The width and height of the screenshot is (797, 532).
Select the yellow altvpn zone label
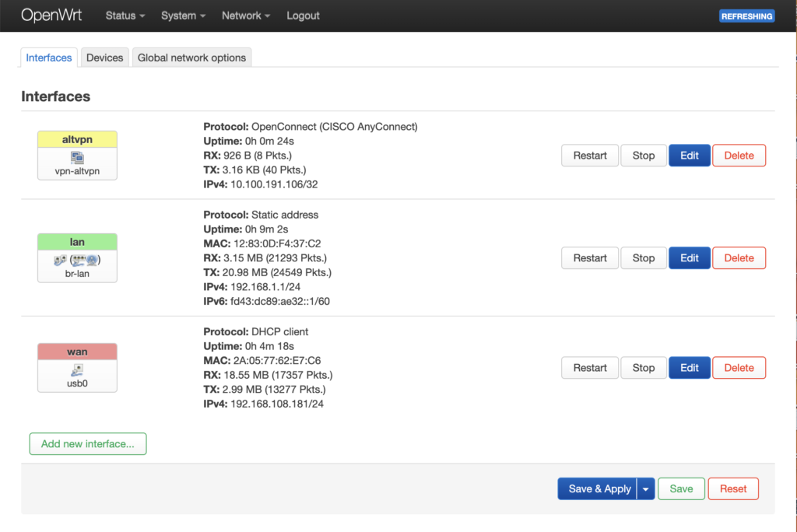click(x=77, y=139)
